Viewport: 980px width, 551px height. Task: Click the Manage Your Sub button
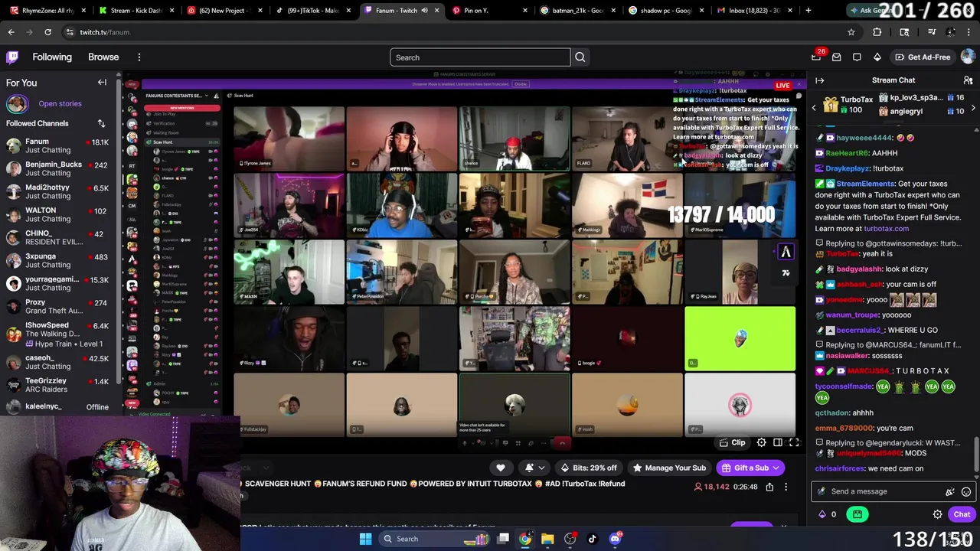point(668,468)
